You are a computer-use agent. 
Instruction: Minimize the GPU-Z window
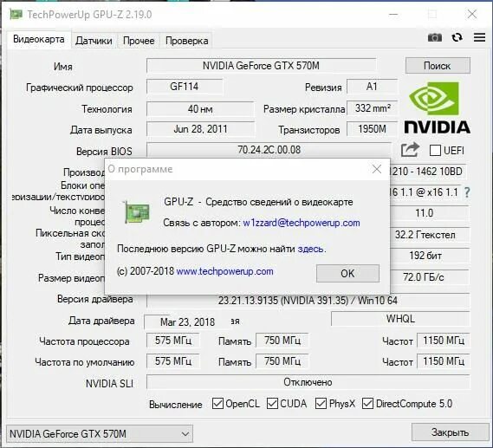393,14
